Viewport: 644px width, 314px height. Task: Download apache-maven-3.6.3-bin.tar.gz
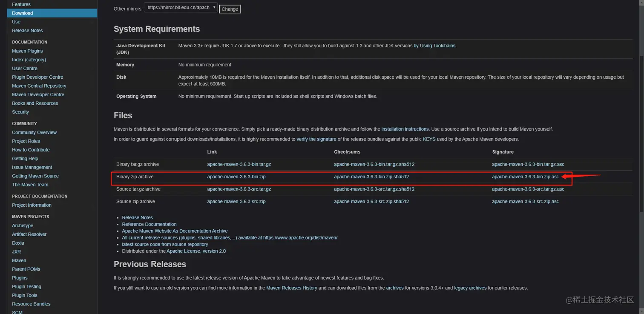(x=239, y=164)
